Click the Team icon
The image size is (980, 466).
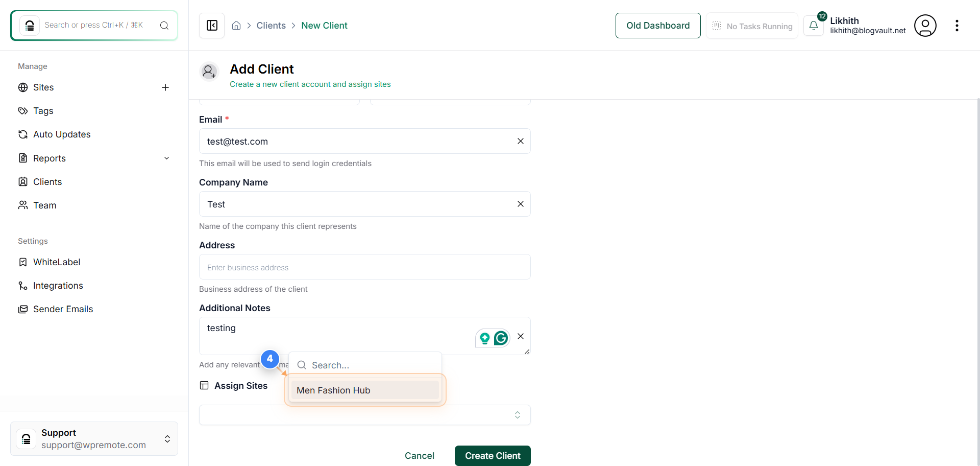22,205
